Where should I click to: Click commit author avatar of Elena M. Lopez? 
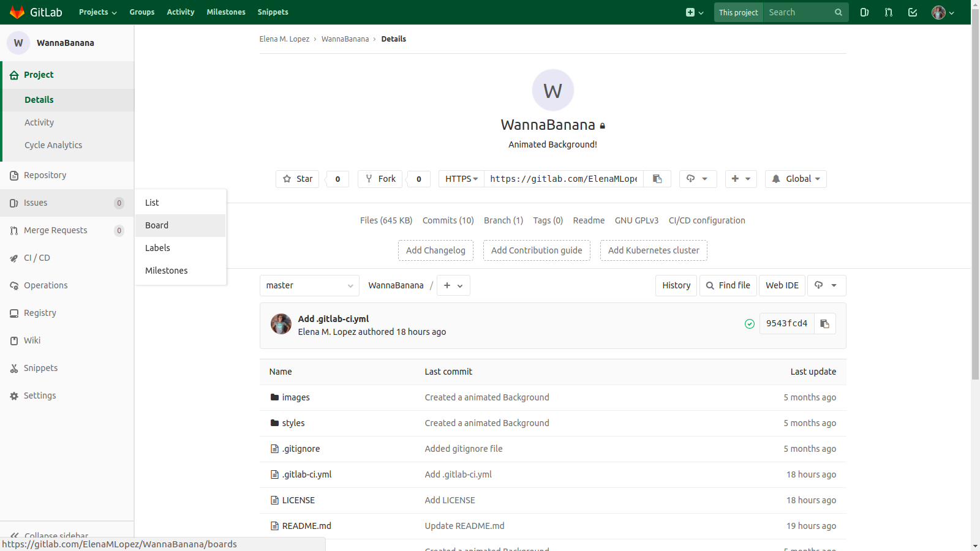click(x=281, y=324)
